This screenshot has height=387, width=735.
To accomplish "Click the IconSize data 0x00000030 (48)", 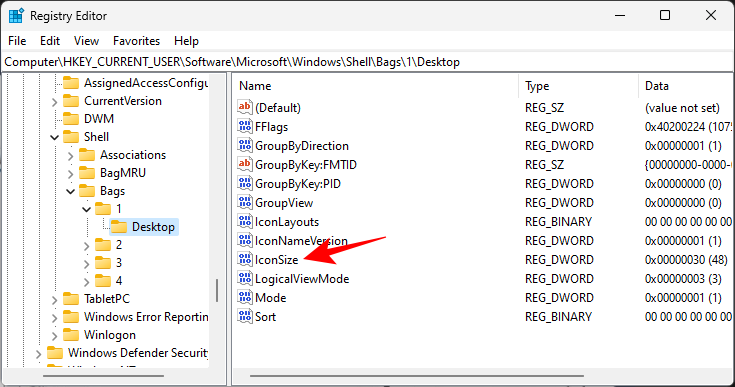I will [686, 260].
